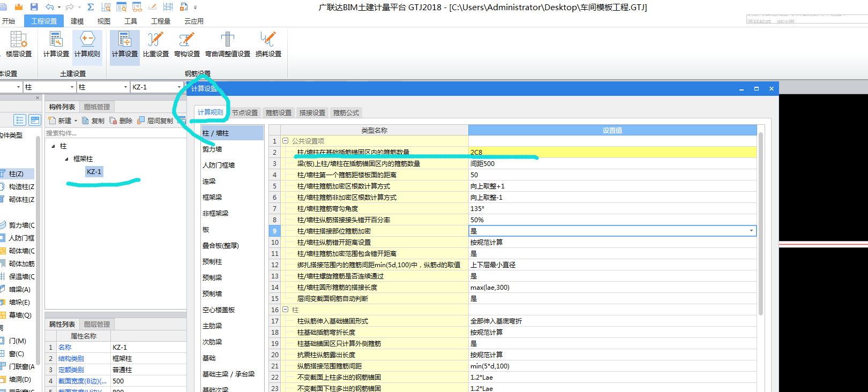This screenshot has width=868, height=392.
Task: Click the settings table vertical scrollbar
Action: click(x=760, y=225)
